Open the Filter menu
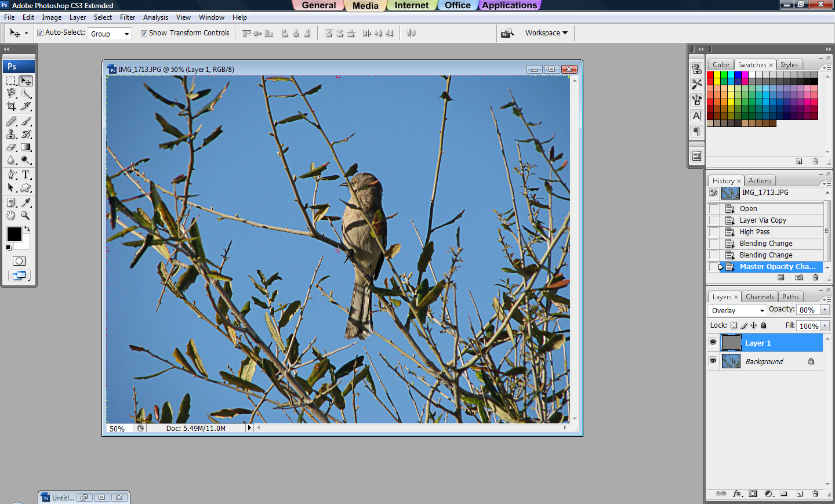835x504 pixels. [x=128, y=17]
